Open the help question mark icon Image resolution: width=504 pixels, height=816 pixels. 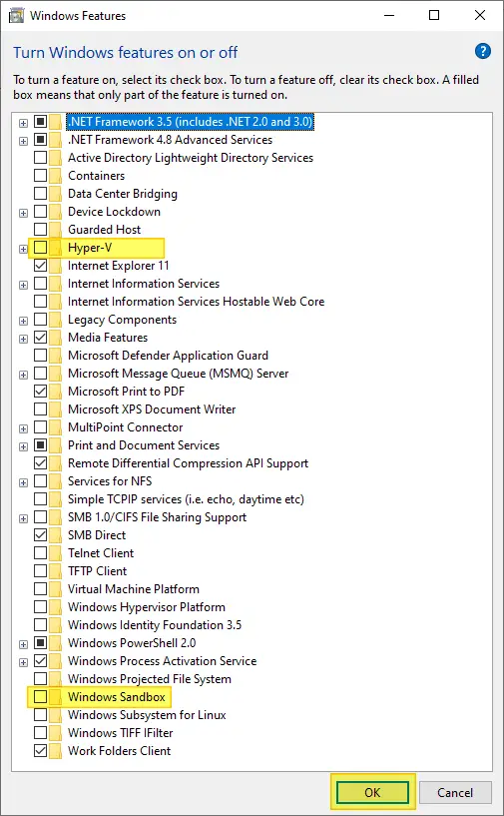(483, 51)
